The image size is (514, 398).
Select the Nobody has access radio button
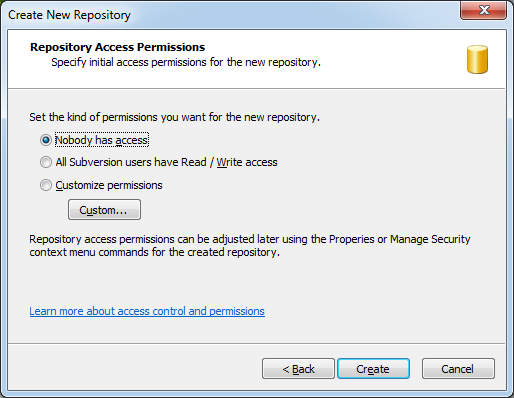(46, 140)
